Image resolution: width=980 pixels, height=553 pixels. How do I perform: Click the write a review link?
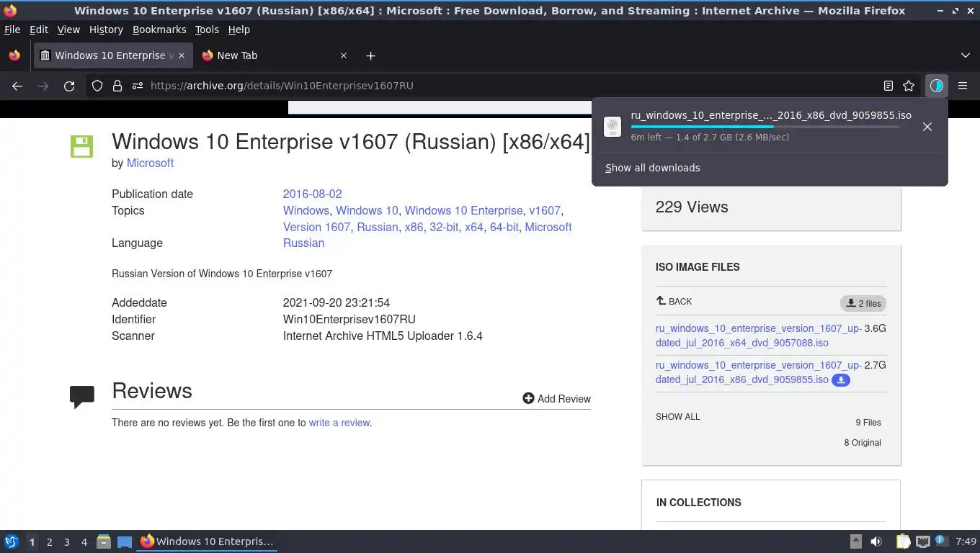point(339,423)
